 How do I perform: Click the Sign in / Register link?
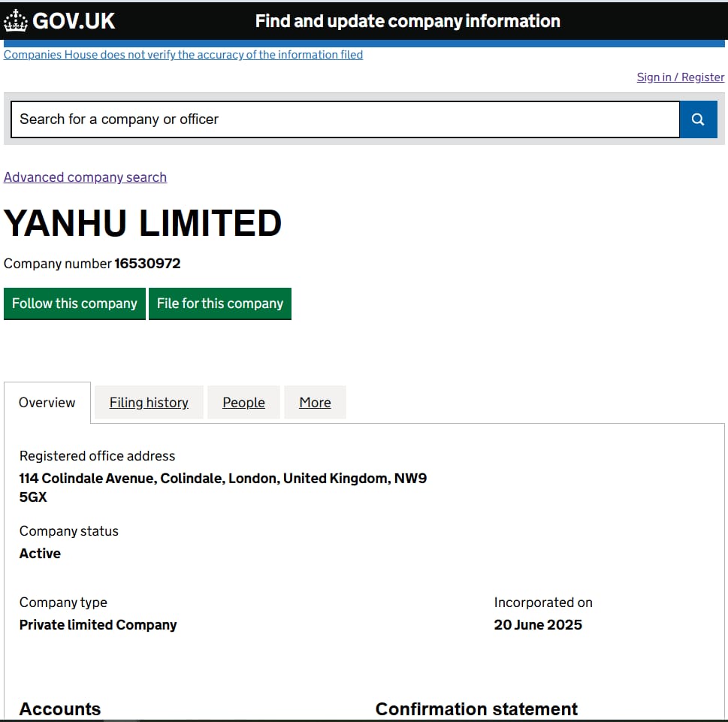(x=680, y=77)
